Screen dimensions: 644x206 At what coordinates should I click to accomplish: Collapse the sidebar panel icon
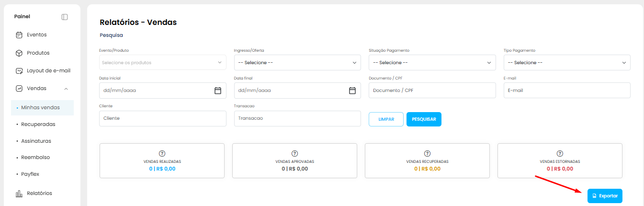coord(65,17)
